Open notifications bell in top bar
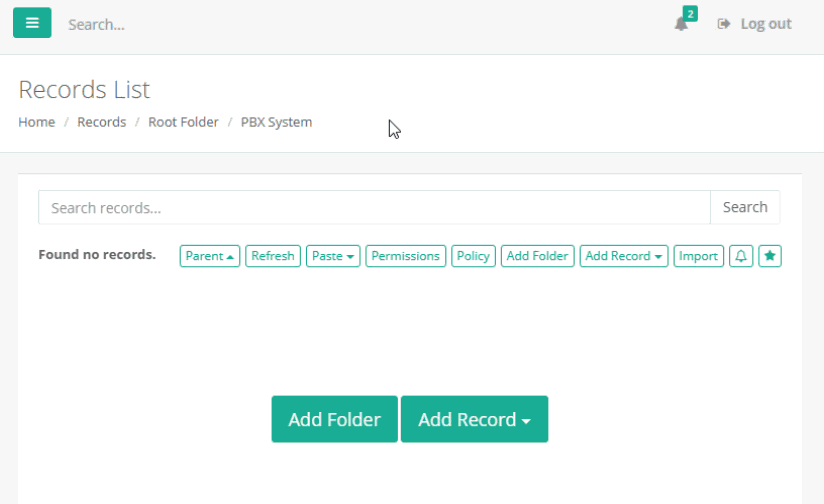Image resolution: width=824 pixels, height=504 pixels. click(682, 23)
